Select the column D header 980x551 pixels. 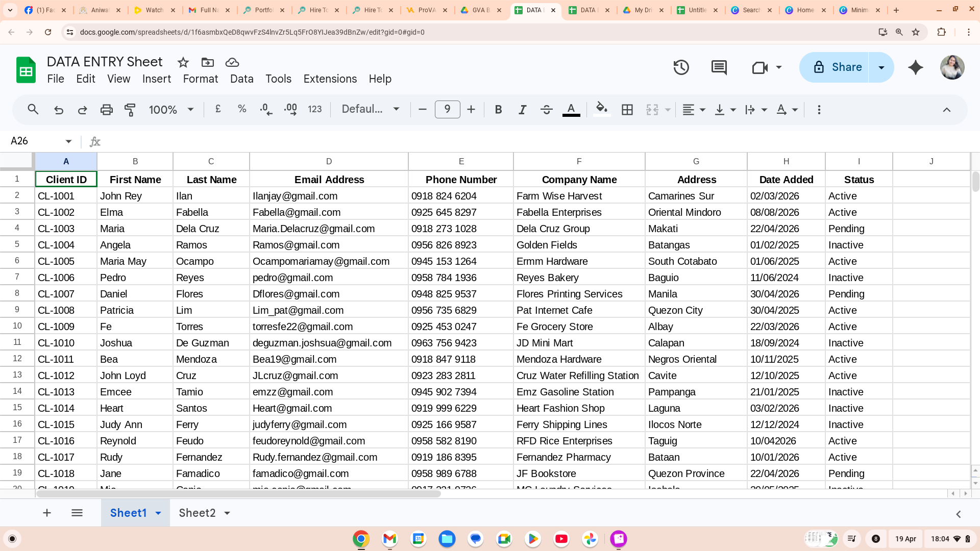point(329,161)
